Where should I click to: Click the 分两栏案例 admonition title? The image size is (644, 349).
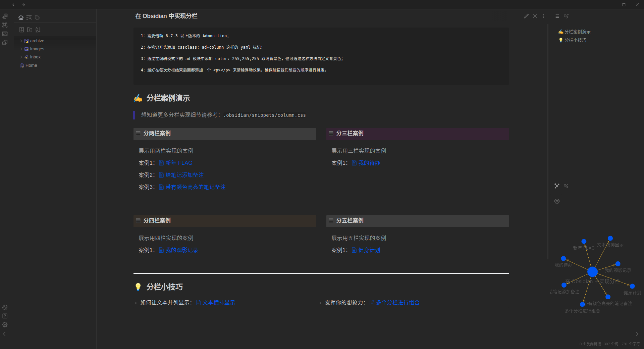click(x=225, y=134)
